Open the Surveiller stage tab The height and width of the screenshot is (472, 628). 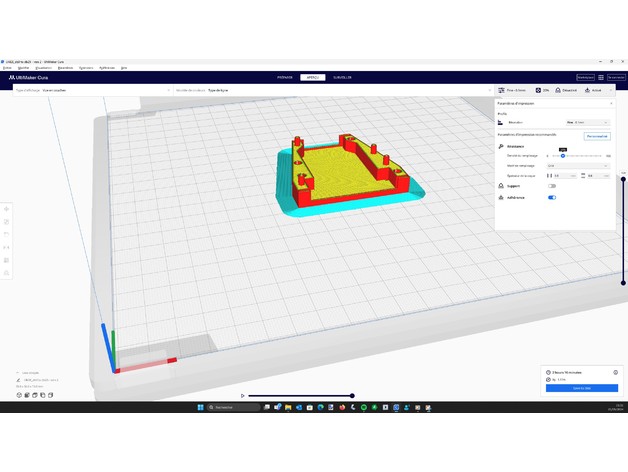click(x=342, y=77)
